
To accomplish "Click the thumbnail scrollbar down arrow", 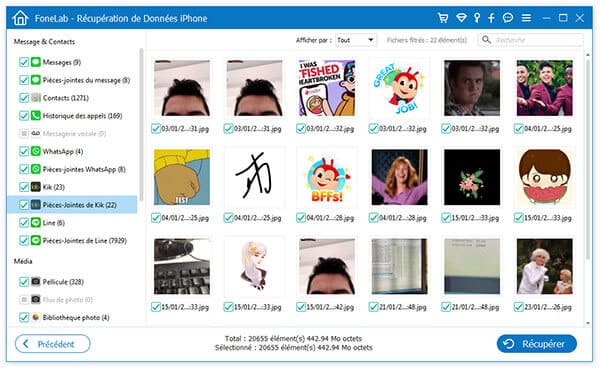I will pyautogui.click(x=588, y=323).
